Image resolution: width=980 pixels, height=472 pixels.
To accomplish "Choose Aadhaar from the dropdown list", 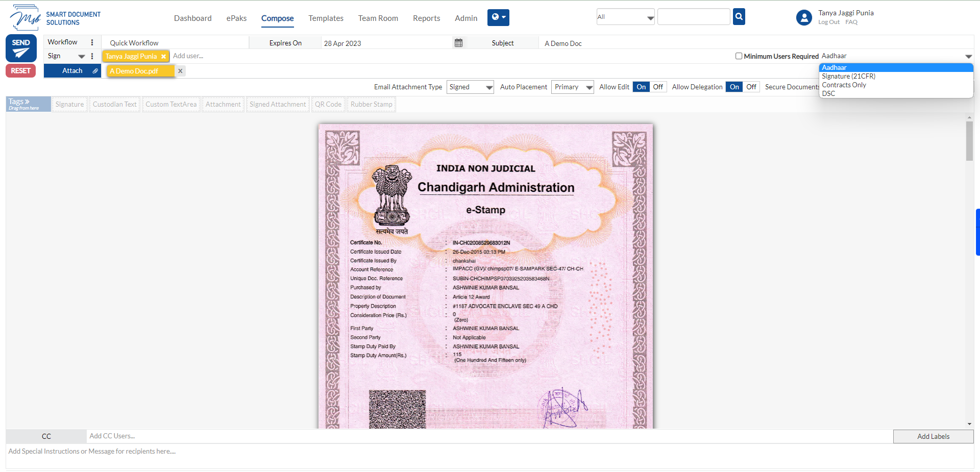I will click(896, 67).
